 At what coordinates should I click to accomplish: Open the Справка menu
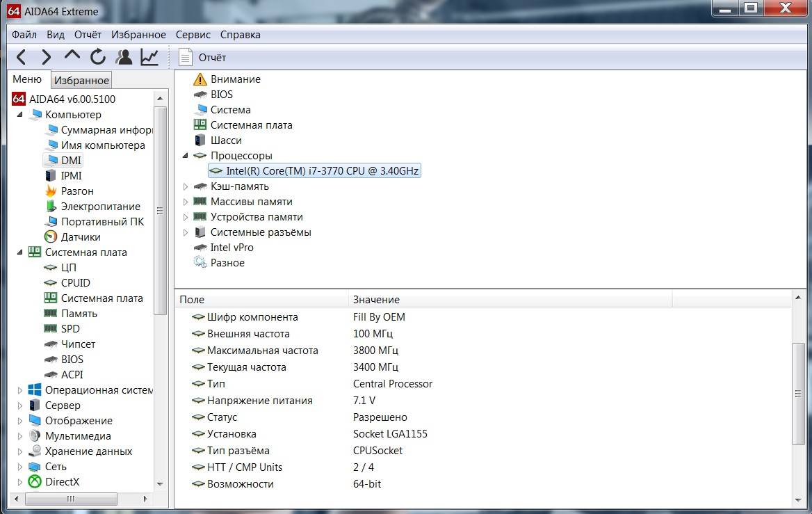click(241, 35)
